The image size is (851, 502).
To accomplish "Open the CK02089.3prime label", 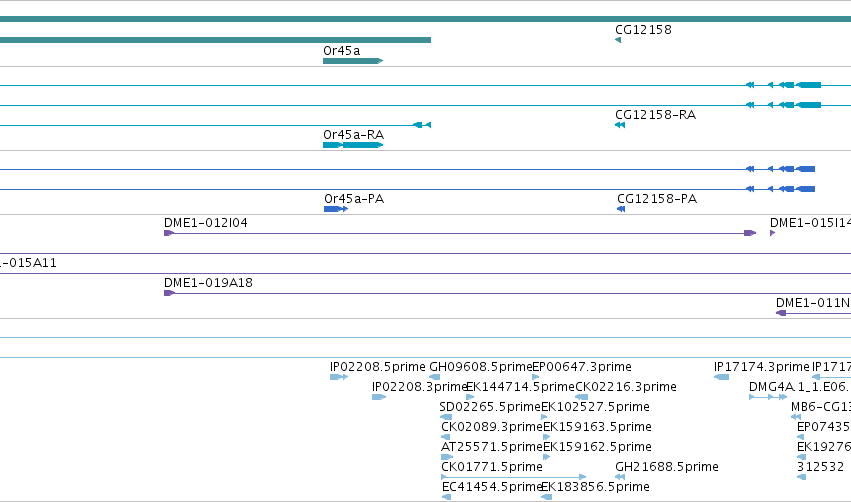I will (x=492, y=427).
